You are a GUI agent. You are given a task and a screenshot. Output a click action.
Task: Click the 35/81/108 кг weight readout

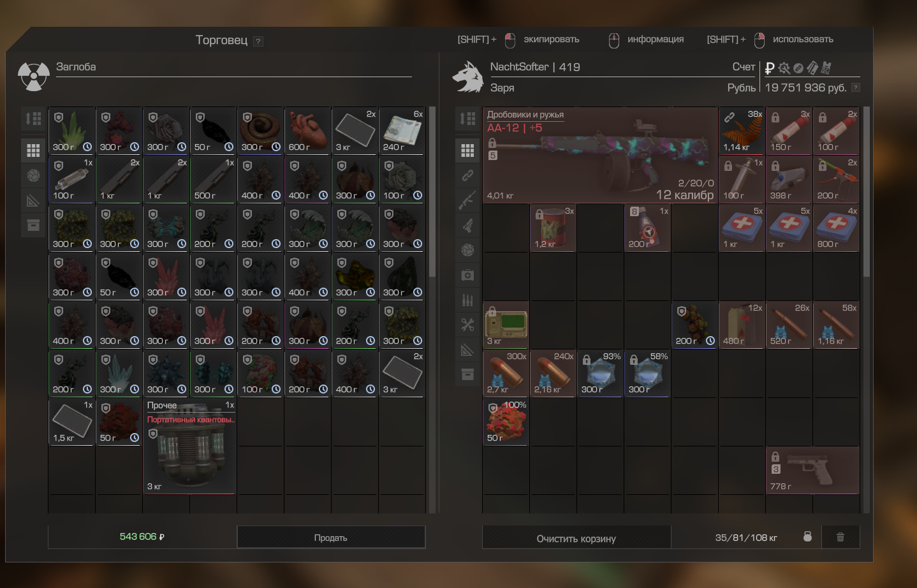(745, 538)
